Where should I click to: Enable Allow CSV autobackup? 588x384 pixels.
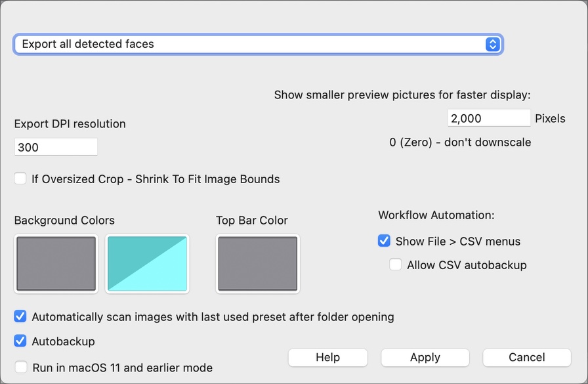tap(396, 265)
